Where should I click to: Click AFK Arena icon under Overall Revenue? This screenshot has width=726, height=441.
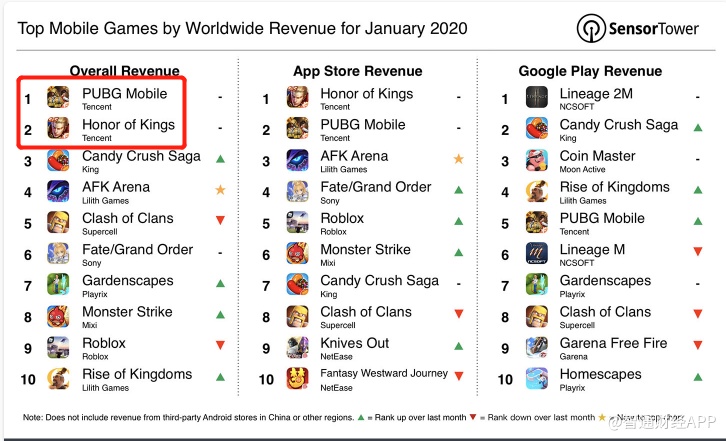click(x=59, y=191)
